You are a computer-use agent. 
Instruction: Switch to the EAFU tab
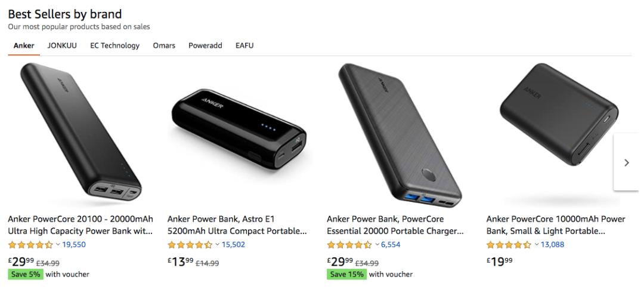(x=244, y=45)
